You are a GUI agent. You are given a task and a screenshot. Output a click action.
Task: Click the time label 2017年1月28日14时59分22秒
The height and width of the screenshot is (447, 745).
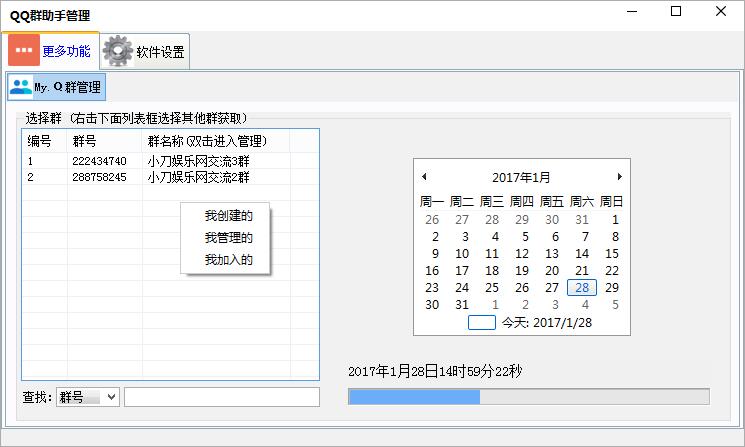click(435, 371)
